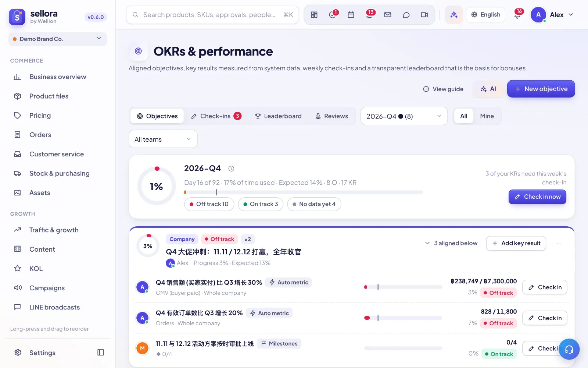588x368 pixels.
Task: Open the All teams dropdown
Action: [163, 139]
